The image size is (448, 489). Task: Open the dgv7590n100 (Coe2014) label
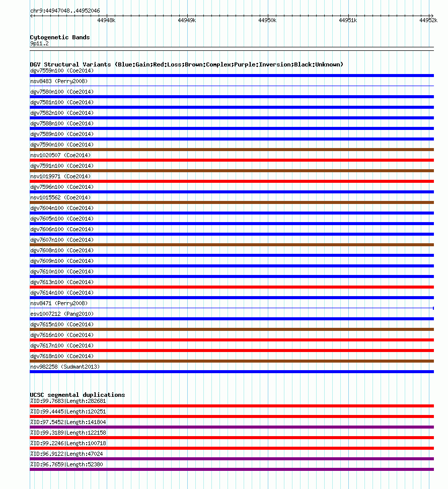pyautogui.click(x=62, y=145)
